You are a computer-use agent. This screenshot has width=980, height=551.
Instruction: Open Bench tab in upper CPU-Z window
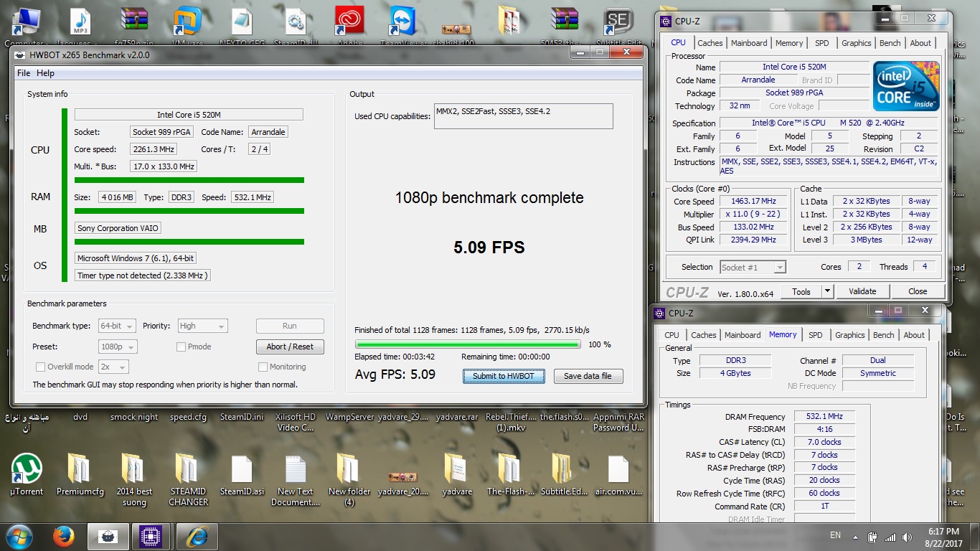(890, 43)
